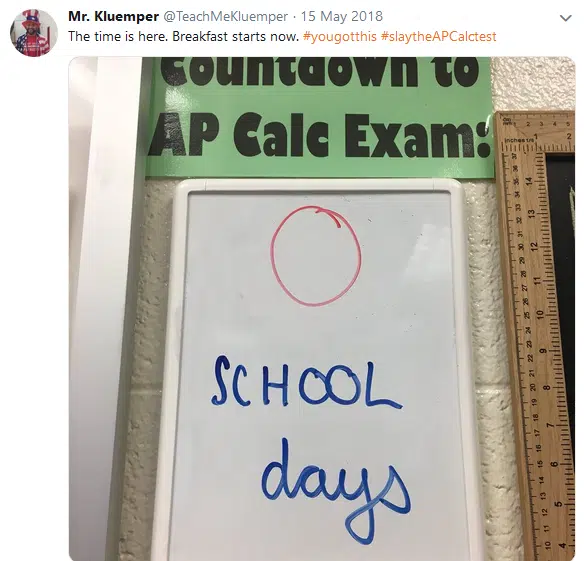Open the #yougotthis hashtag
The image size is (584, 561).
(x=340, y=37)
